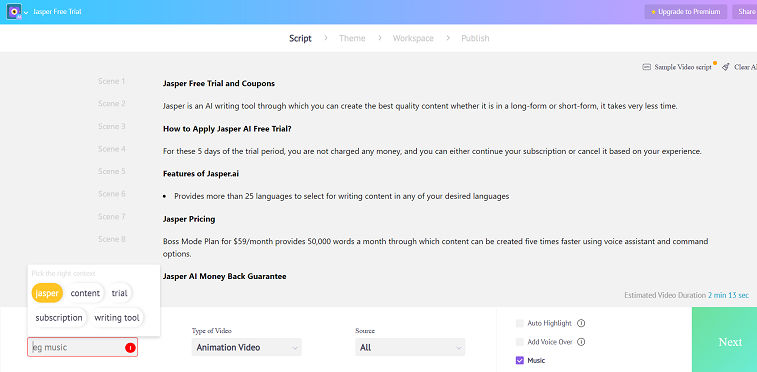Screen dimensions: 757x372
Task: Select the 'writing tool' context chip
Action: click(x=117, y=318)
